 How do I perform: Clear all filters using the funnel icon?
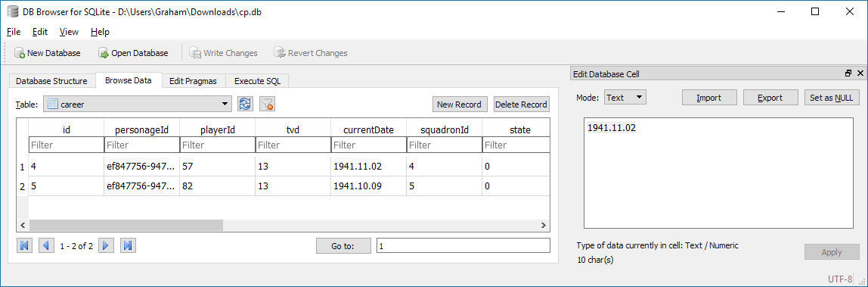pyautogui.click(x=268, y=105)
